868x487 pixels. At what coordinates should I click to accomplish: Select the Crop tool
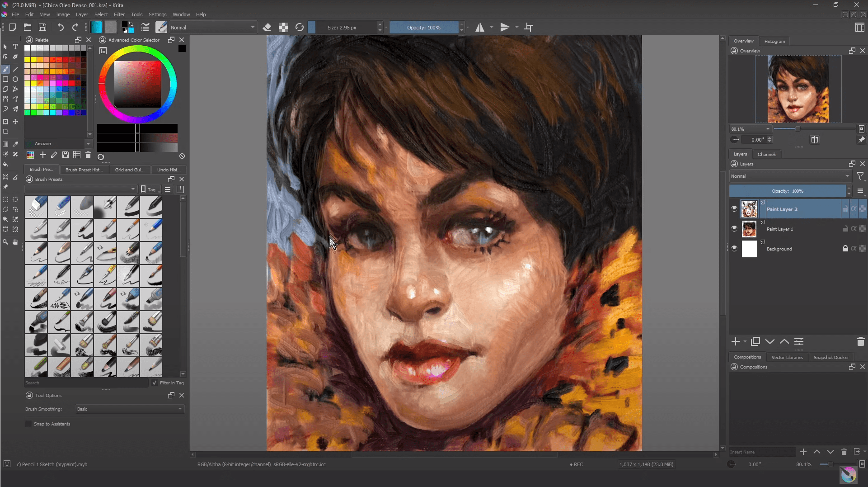(x=6, y=132)
